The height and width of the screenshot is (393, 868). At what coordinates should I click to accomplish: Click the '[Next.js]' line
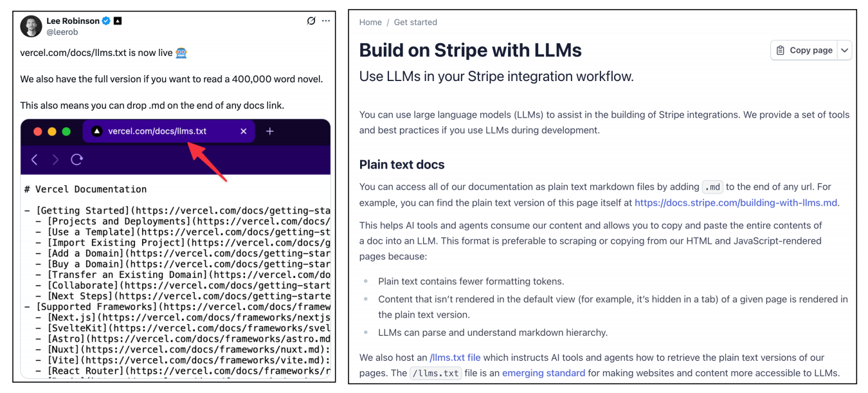pyautogui.click(x=183, y=318)
